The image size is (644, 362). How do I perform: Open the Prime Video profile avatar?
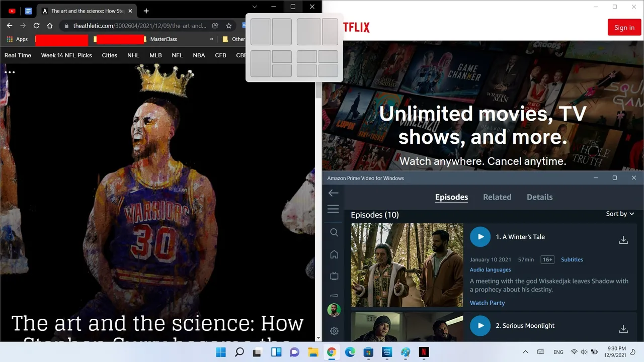click(334, 310)
